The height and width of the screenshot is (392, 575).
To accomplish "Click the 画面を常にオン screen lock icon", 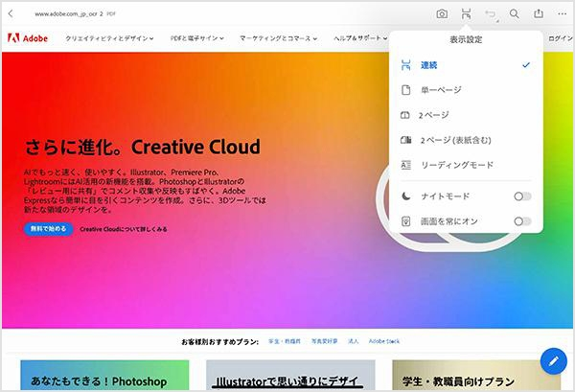I will pyautogui.click(x=405, y=221).
